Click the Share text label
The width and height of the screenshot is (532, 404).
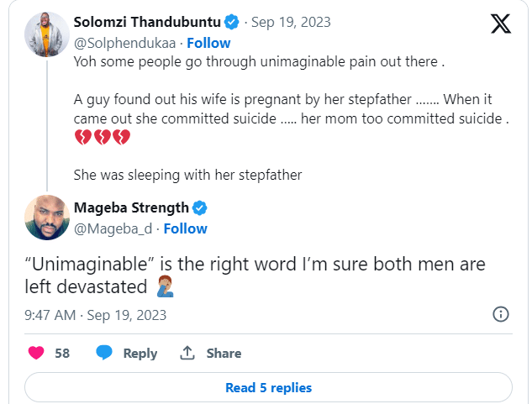click(224, 354)
